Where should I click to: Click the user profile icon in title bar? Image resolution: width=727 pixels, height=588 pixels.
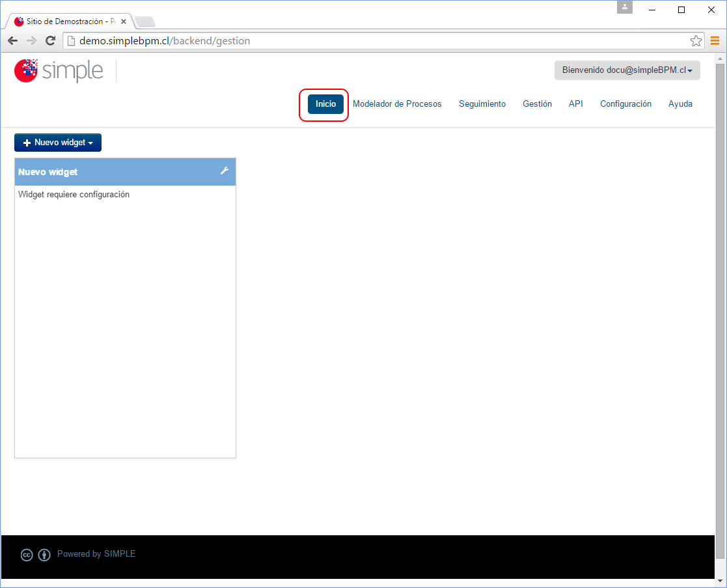coord(624,7)
